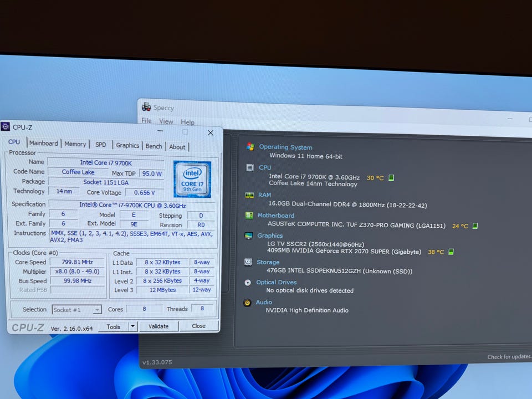Click the Core Voltage value 0.656 V

point(145,192)
